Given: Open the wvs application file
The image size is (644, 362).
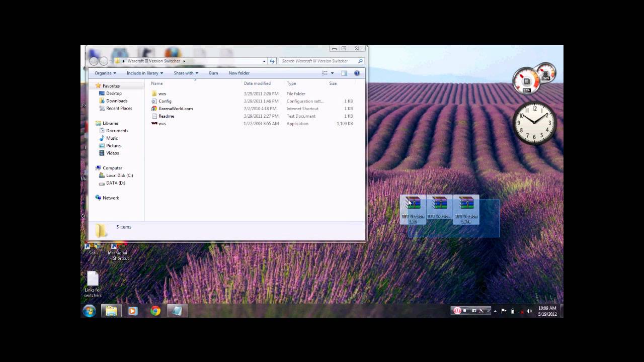Looking at the screenshot, I should 162,124.
